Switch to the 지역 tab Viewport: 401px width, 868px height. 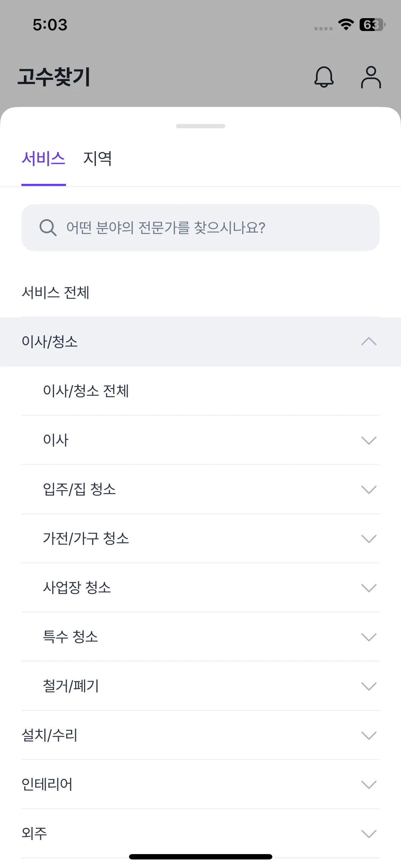(x=97, y=159)
